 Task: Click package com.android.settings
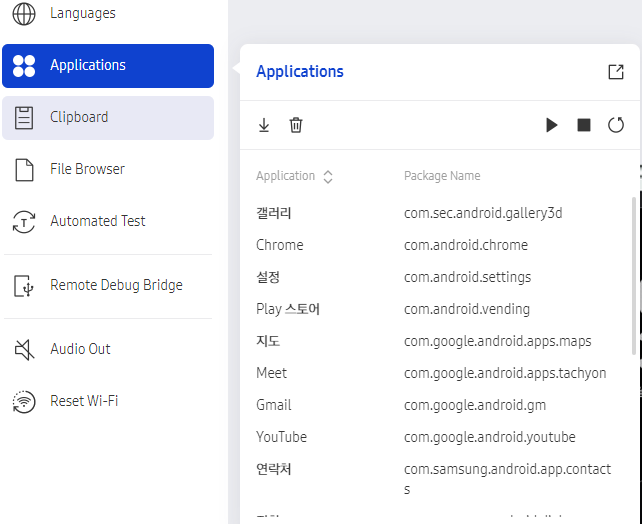click(x=467, y=277)
